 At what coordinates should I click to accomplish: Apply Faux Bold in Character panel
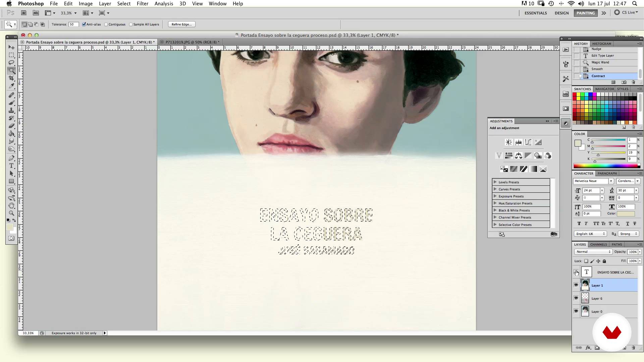[579, 224]
